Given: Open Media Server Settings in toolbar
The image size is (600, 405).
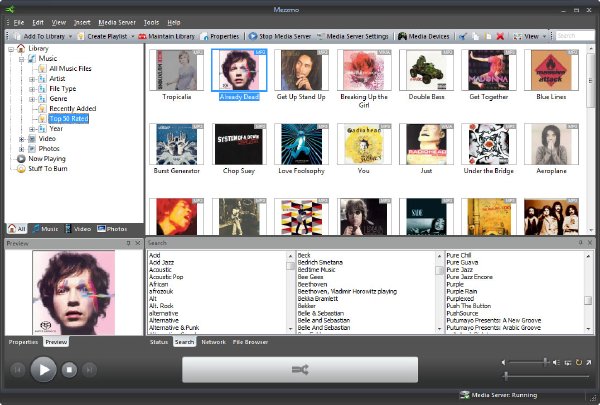Looking at the screenshot, I should point(352,36).
